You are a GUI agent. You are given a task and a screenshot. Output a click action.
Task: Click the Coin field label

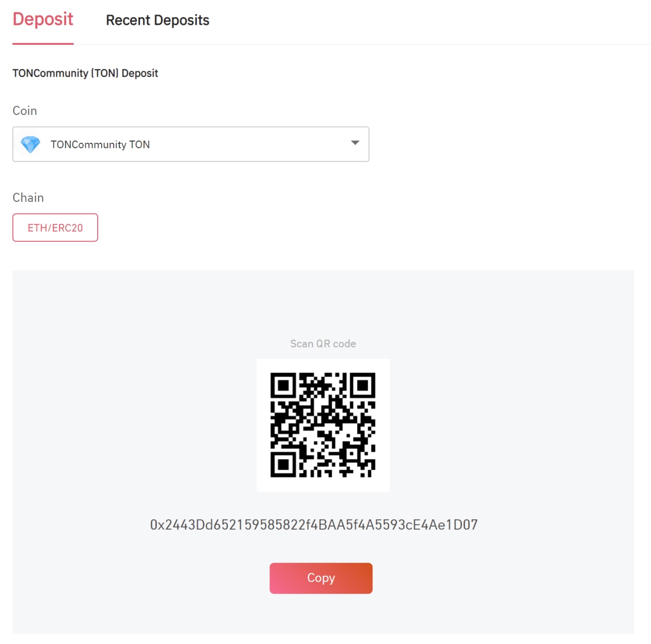25,111
